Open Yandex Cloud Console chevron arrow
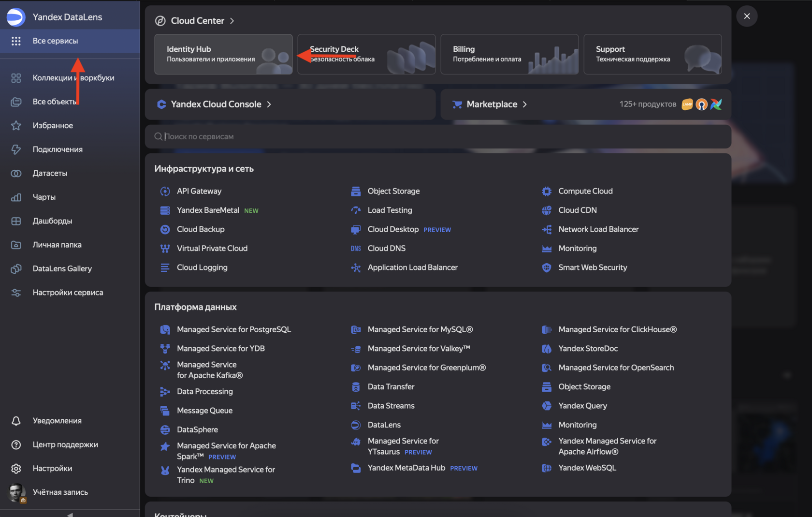The height and width of the screenshot is (517, 812). (269, 104)
